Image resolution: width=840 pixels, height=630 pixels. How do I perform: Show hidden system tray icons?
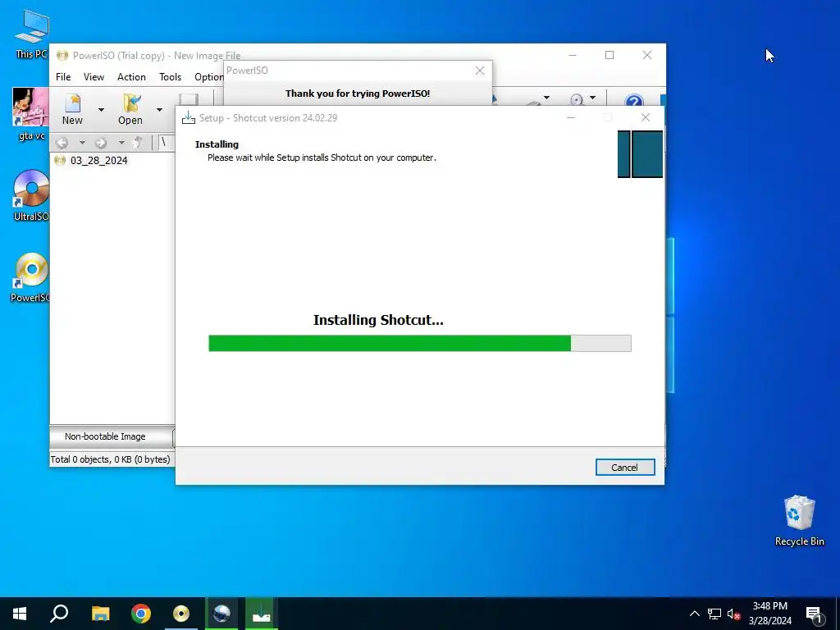pyautogui.click(x=694, y=614)
